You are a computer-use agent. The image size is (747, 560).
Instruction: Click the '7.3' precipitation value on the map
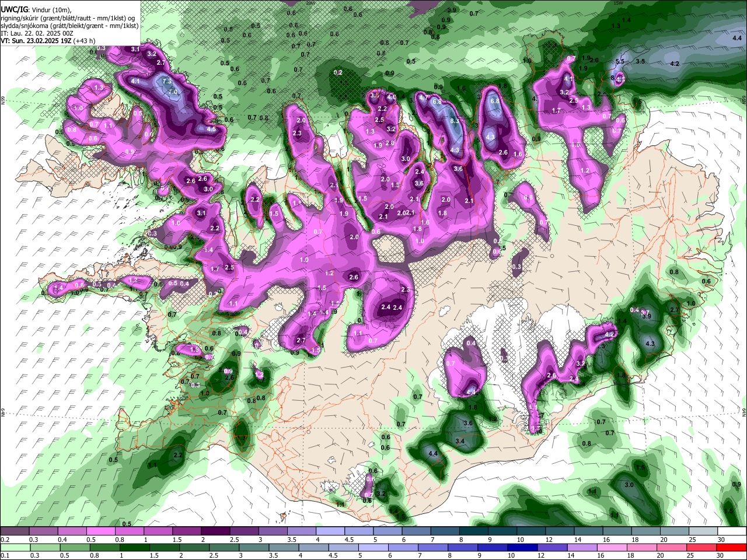(167, 81)
